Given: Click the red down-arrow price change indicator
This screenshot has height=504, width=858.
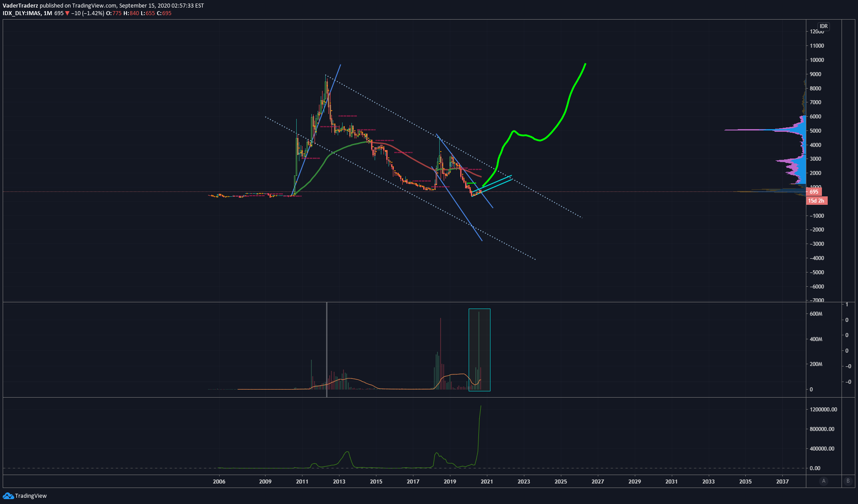Looking at the screenshot, I should click(x=67, y=13).
